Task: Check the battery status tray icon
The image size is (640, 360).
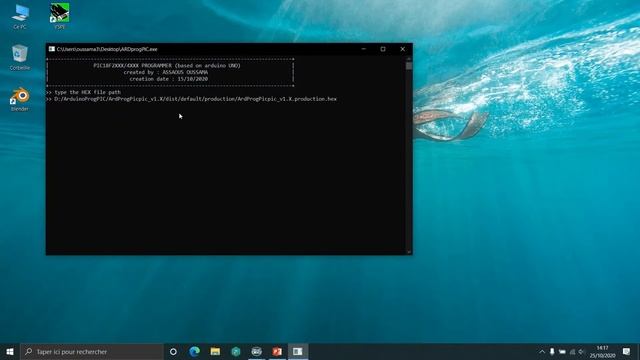Action: [x=562, y=351]
